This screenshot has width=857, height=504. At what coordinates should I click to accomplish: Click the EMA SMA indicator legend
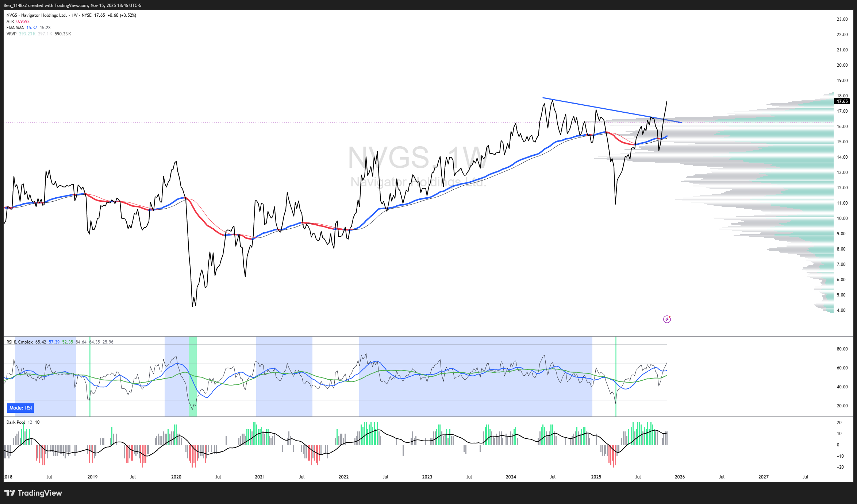pyautogui.click(x=15, y=28)
